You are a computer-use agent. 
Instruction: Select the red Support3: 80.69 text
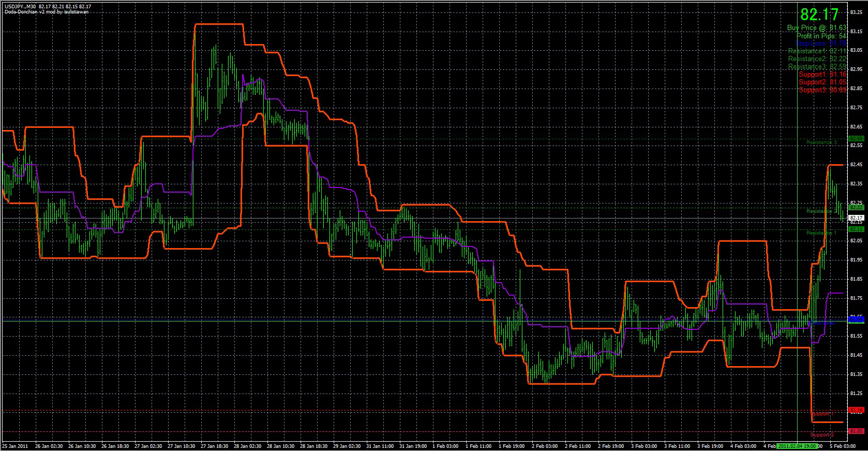[x=822, y=90]
